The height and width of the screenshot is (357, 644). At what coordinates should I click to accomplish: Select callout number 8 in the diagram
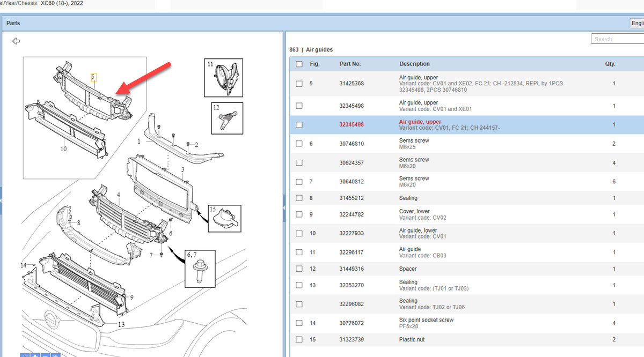(78, 223)
